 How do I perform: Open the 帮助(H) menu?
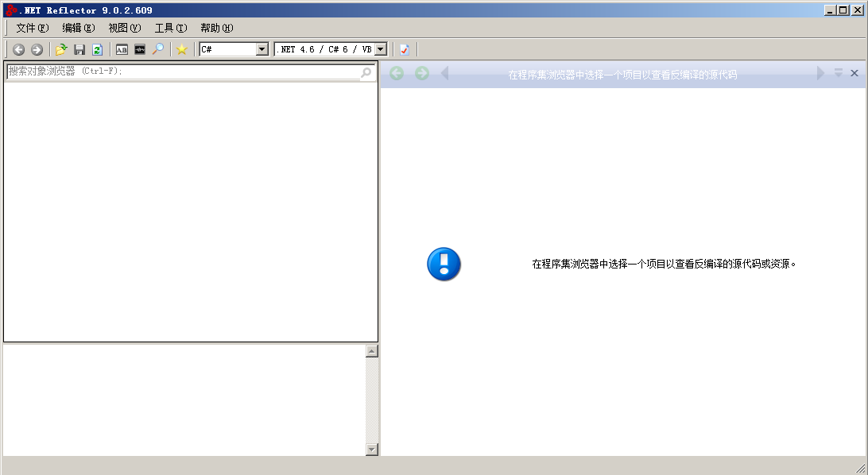(216, 28)
